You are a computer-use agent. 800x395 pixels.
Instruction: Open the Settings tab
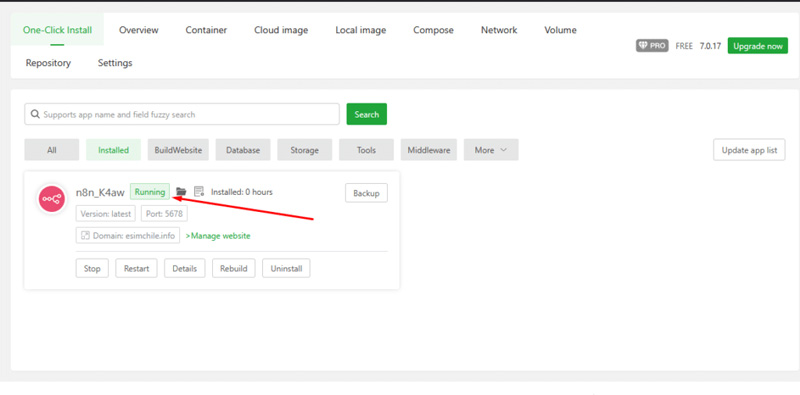115,63
